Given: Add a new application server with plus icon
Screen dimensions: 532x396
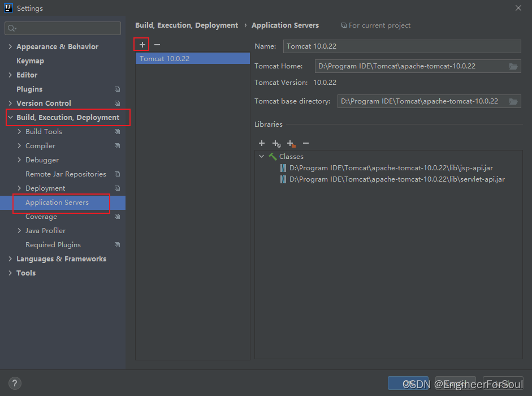Looking at the screenshot, I should click(142, 45).
